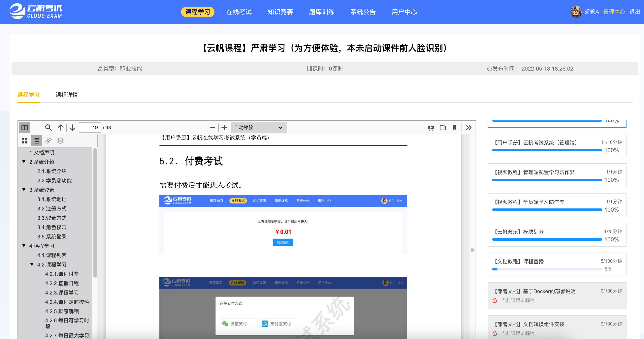Click the 超管A user avatar
Viewport: 644px width, 339px height.
pyautogui.click(x=576, y=12)
